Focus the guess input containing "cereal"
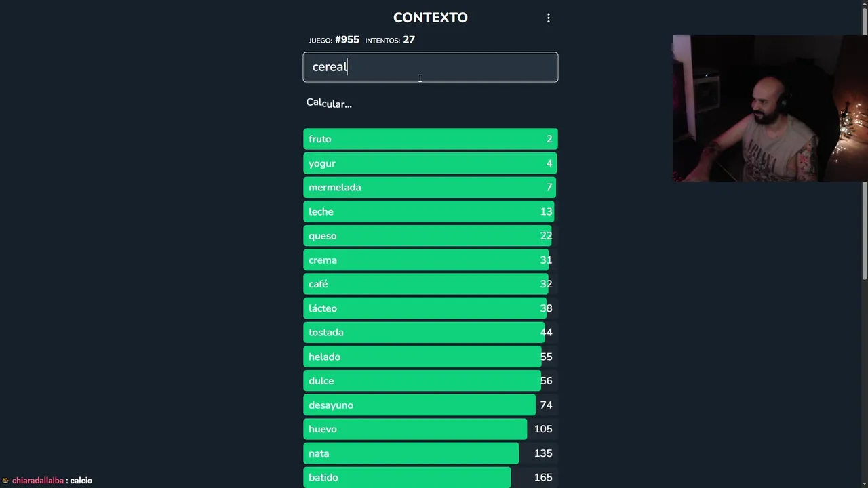This screenshot has height=488, width=868. [x=430, y=67]
